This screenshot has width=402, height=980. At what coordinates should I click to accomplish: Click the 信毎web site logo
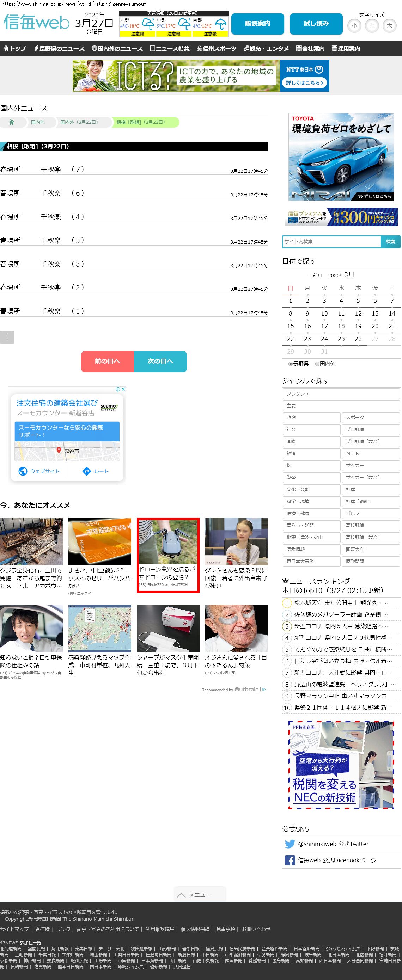pos(37,23)
